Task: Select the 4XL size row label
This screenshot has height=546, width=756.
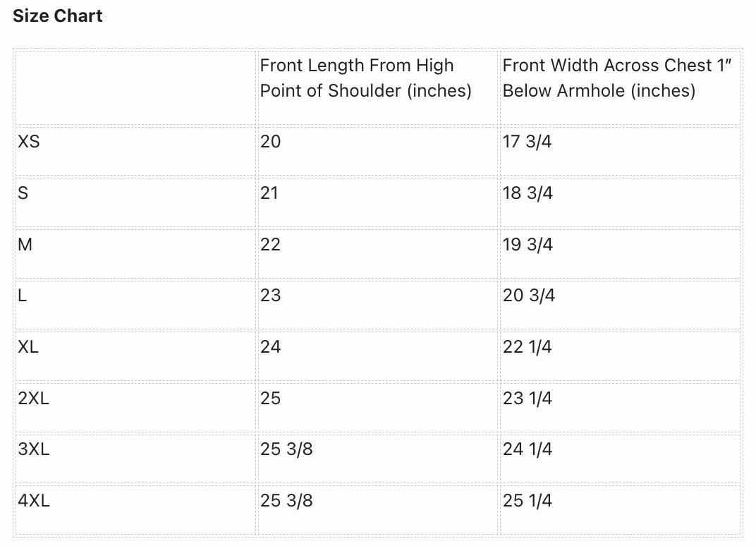Action: coord(34,501)
